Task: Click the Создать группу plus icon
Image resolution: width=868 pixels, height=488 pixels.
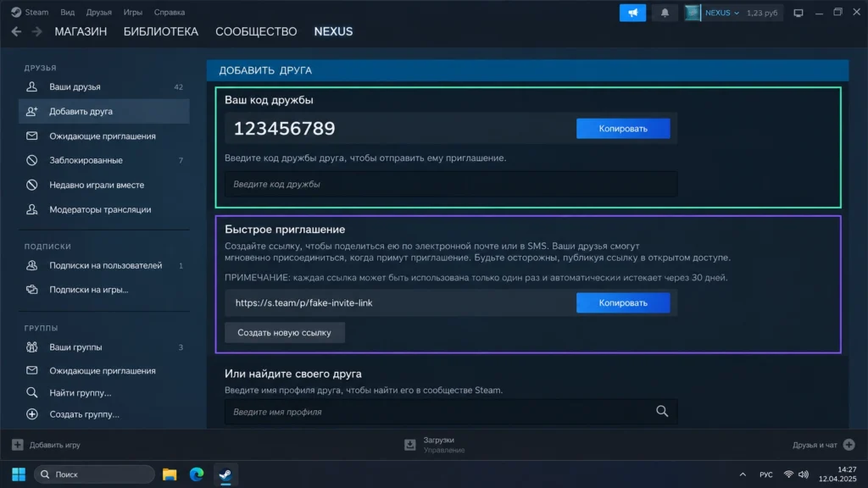Action: pos(31,413)
